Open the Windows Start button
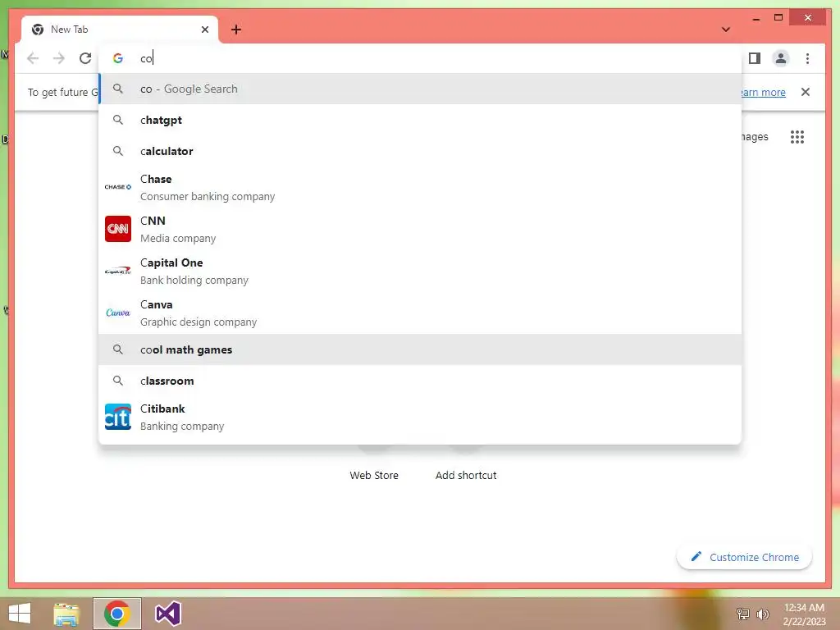840x630 pixels. pos(20,614)
